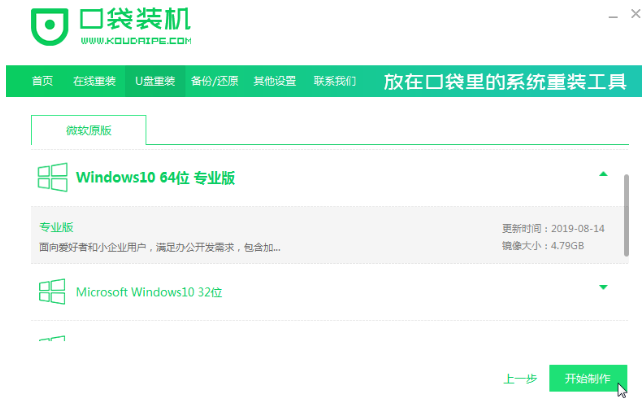
Task: Click the WWW.KOUDAIPE.COM website text
Action: [136, 41]
